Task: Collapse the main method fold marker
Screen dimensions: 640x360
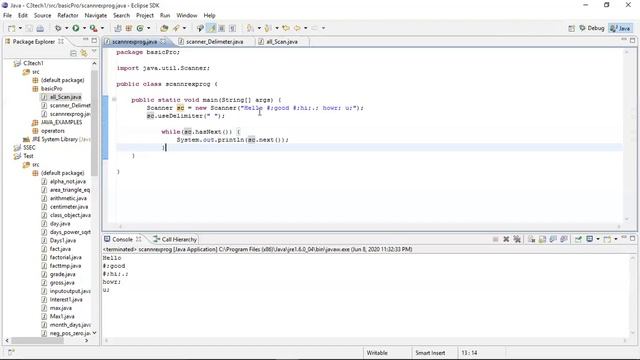Action: [x=114, y=99]
